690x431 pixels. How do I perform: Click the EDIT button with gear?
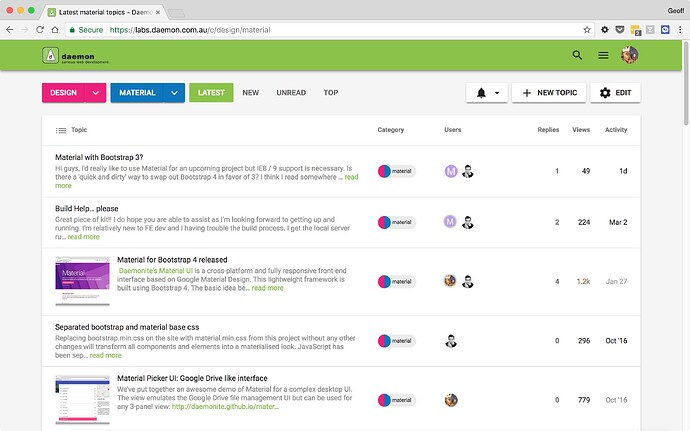pos(614,93)
